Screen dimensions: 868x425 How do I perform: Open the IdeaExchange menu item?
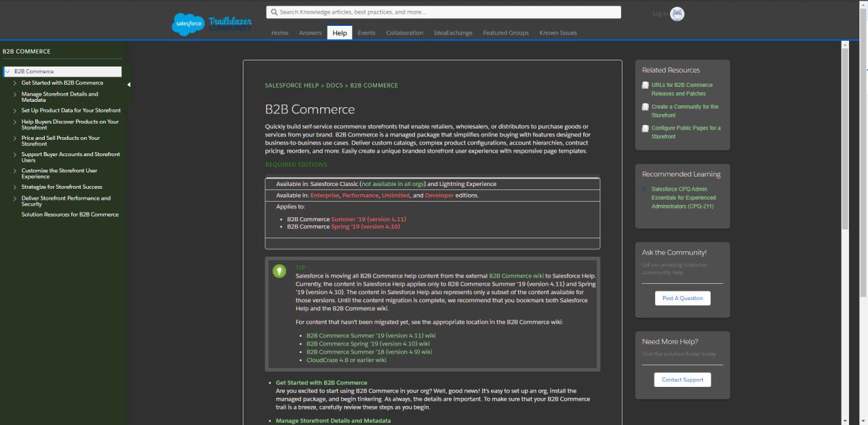[x=453, y=32]
